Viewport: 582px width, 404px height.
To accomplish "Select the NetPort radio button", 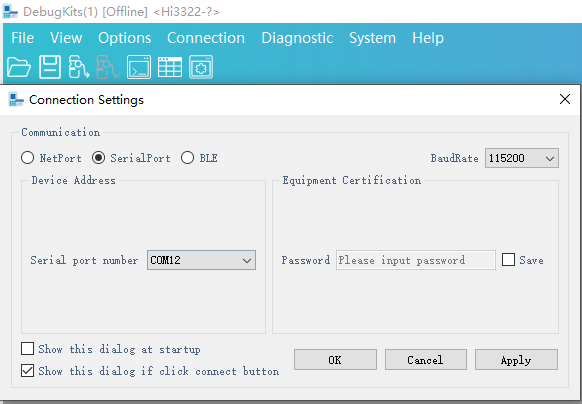I will click(27, 158).
